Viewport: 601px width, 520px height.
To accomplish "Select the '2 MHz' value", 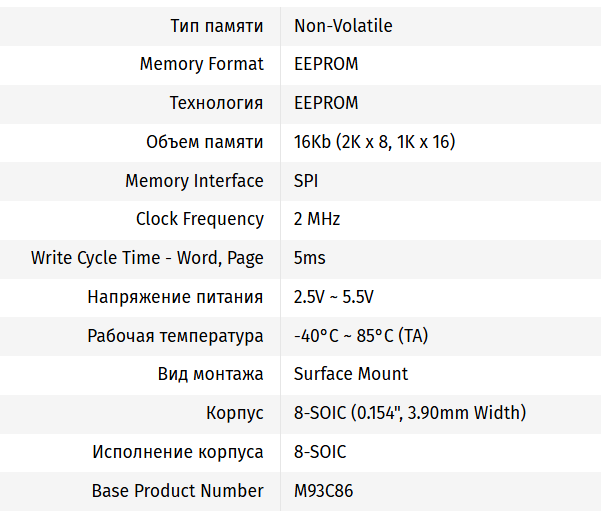I will tap(317, 219).
